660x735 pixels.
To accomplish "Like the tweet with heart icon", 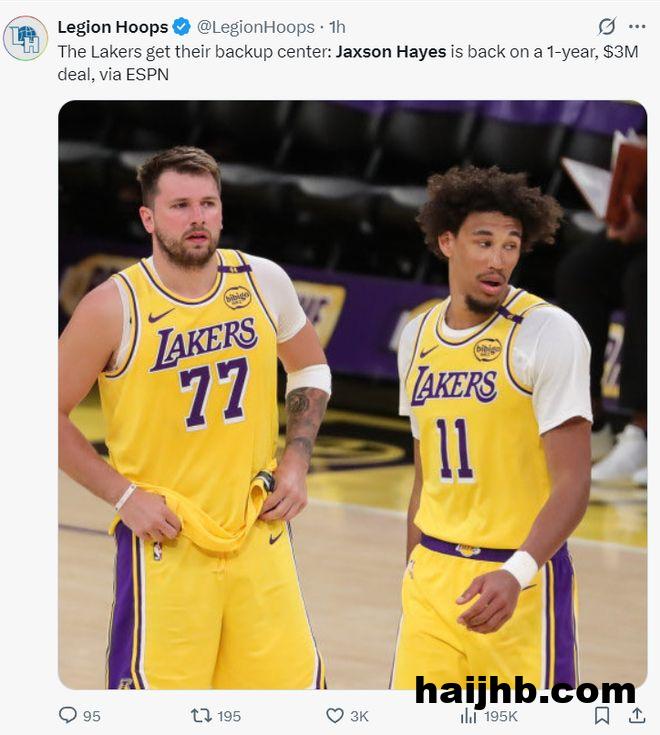I will (335, 715).
